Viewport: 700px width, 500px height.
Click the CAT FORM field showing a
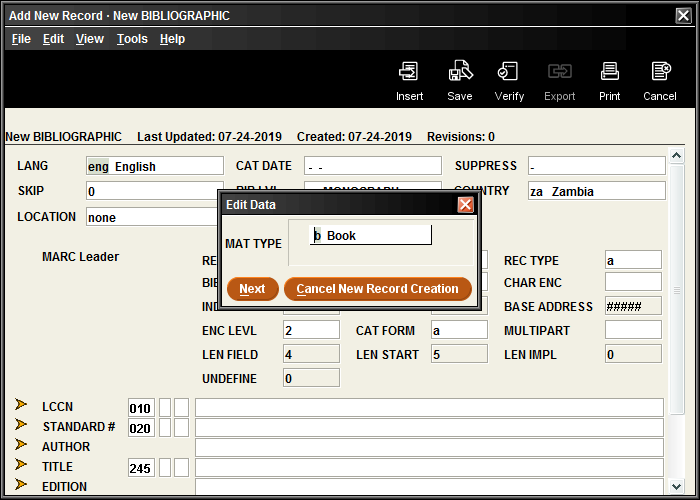tap(459, 330)
